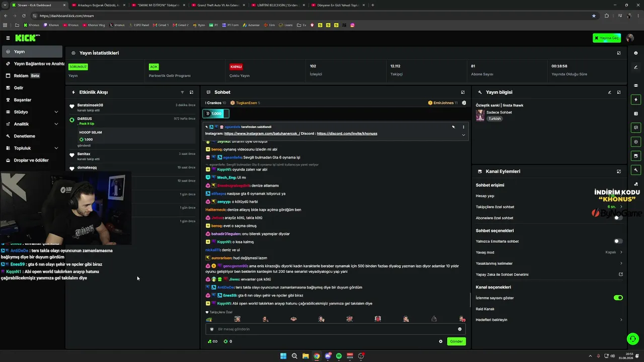Image resolution: width=644 pixels, height=362 pixels.
Task: Expand the Topluluk sidebar section
Action: point(32,148)
